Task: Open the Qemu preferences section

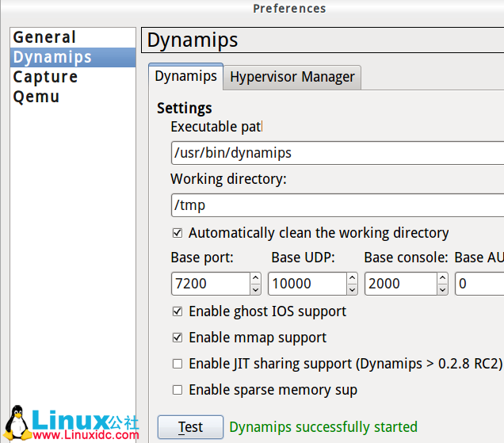Action: 36,97
